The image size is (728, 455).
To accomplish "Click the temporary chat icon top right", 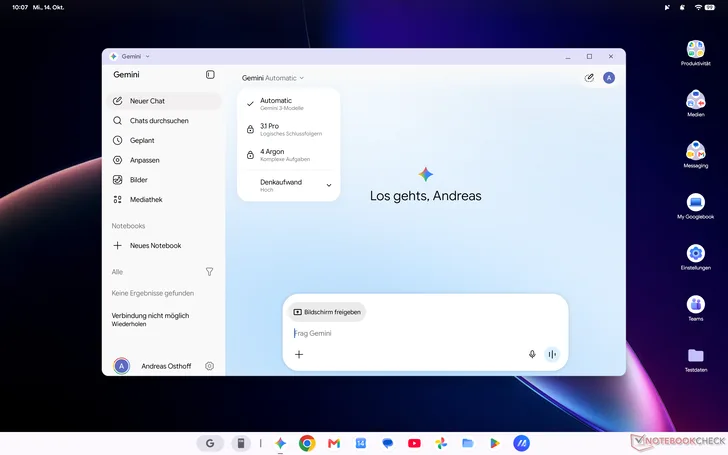I will click(589, 78).
